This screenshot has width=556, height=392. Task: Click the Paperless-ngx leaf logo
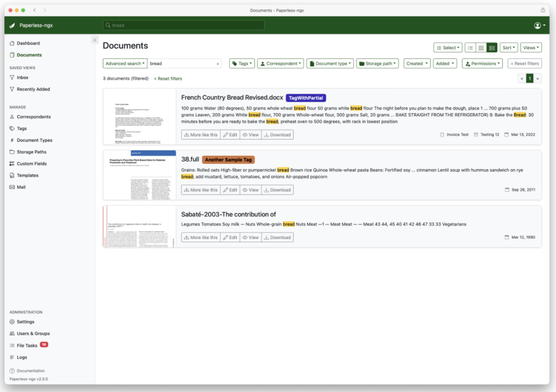pos(12,25)
